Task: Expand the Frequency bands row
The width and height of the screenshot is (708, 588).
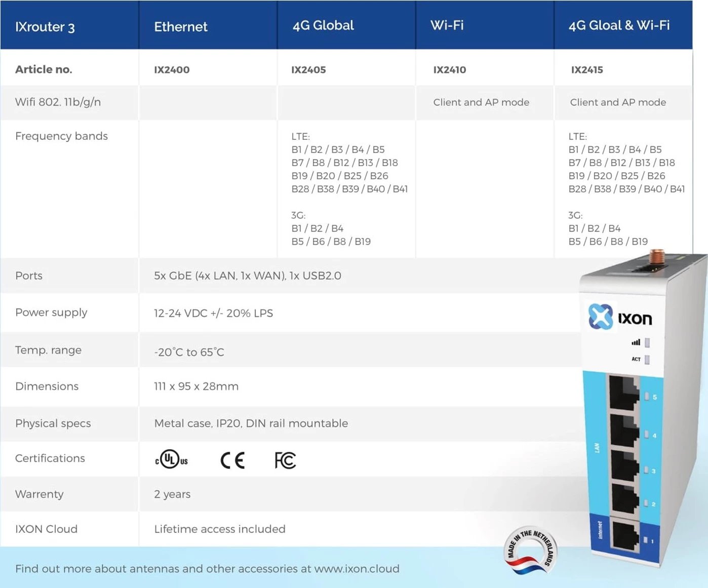Action: click(61, 136)
